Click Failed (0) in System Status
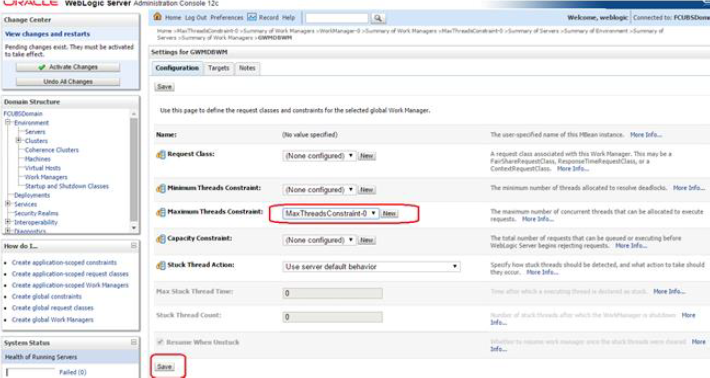 point(72,372)
